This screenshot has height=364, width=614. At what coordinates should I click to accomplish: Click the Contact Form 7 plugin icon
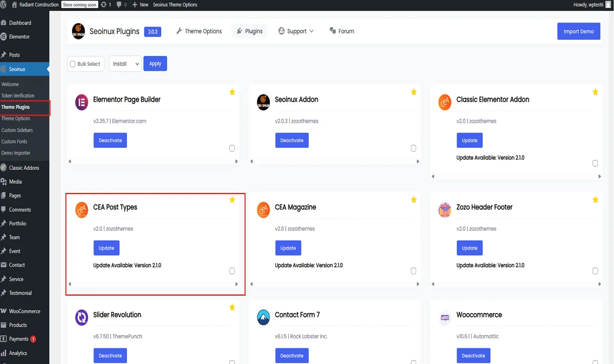click(263, 317)
